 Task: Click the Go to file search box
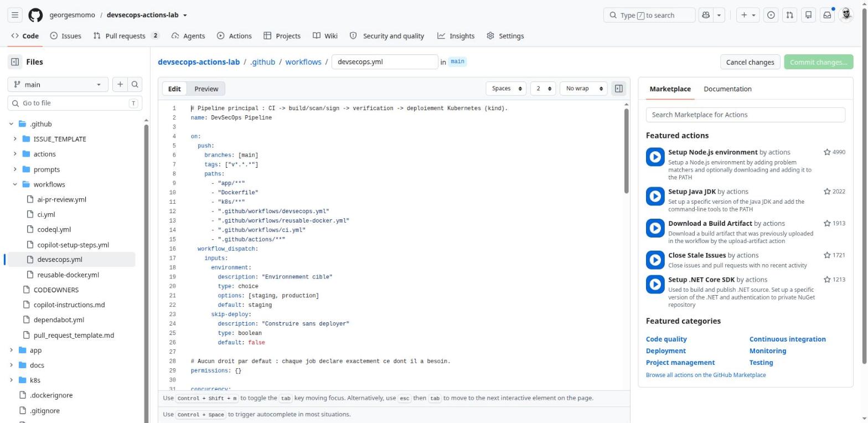coord(75,103)
